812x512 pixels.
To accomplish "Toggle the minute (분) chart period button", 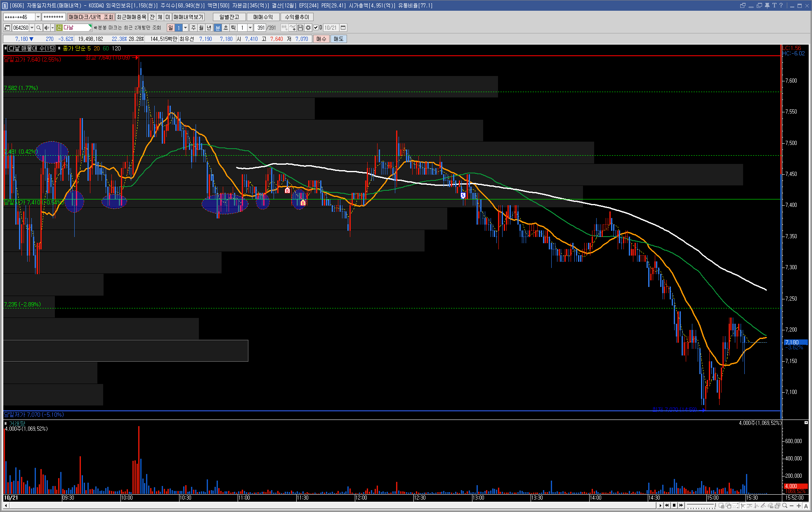I will click(x=218, y=28).
